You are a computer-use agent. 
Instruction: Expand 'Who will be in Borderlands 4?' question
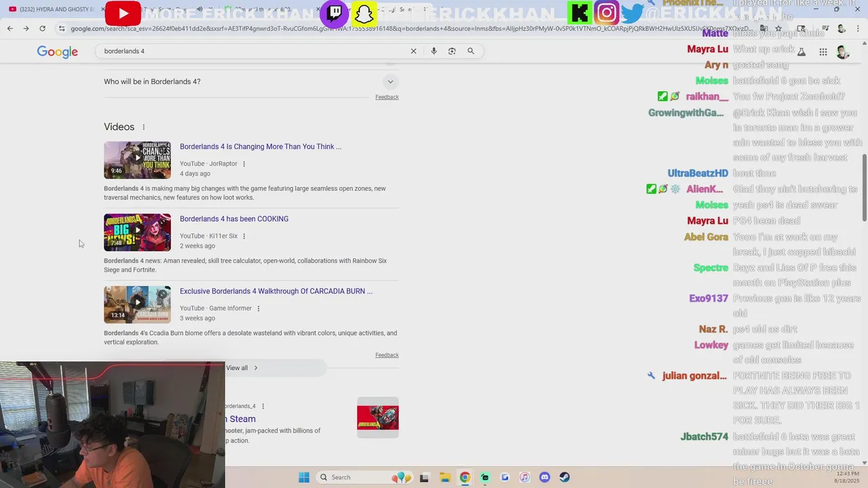pyautogui.click(x=390, y=82)
